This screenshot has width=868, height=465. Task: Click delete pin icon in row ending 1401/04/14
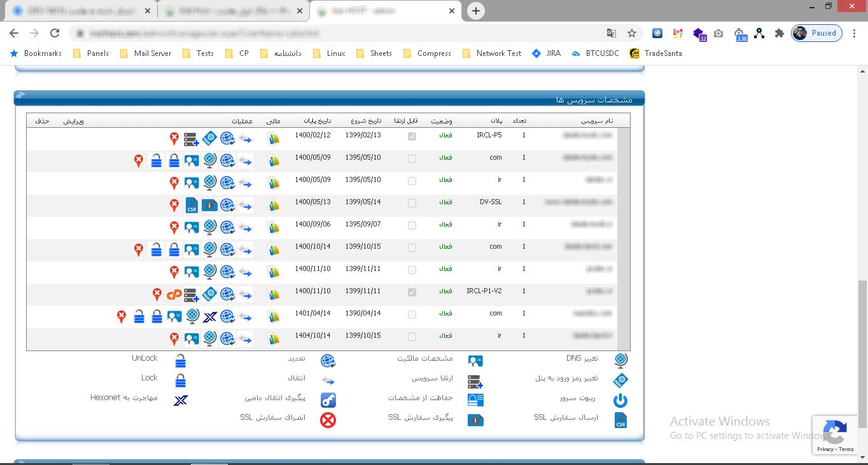coord(121,316)
